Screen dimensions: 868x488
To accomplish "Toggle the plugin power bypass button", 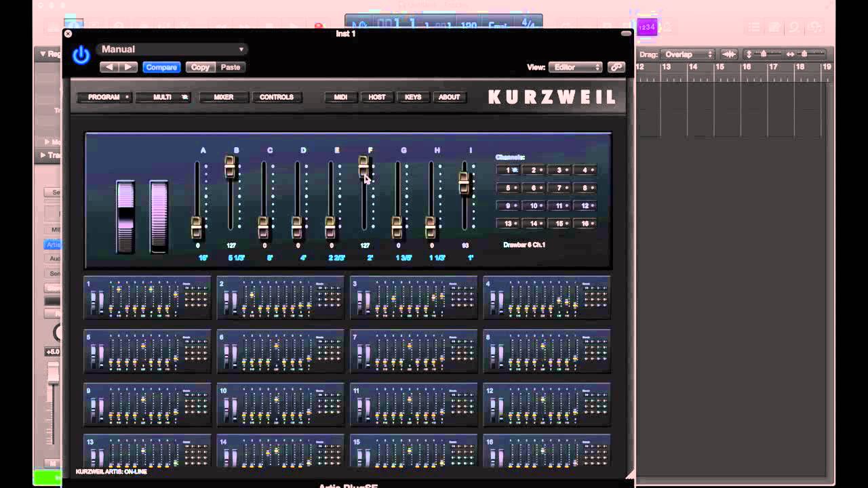I will click(x=81, y=55).
